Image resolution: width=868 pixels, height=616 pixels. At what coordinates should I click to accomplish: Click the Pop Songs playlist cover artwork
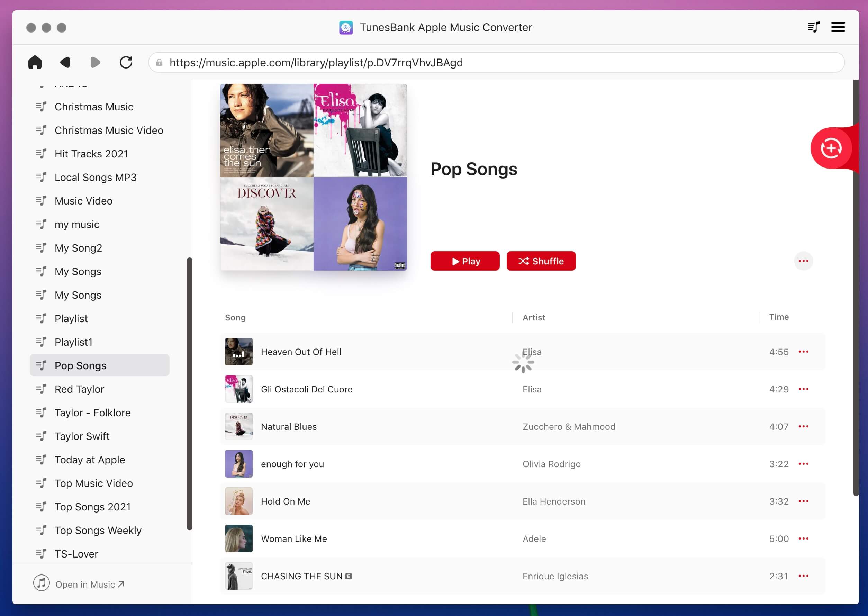pos(313,177)
